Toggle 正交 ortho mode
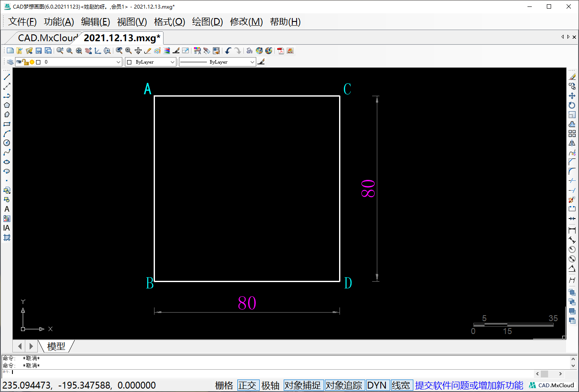 (248, 386)
